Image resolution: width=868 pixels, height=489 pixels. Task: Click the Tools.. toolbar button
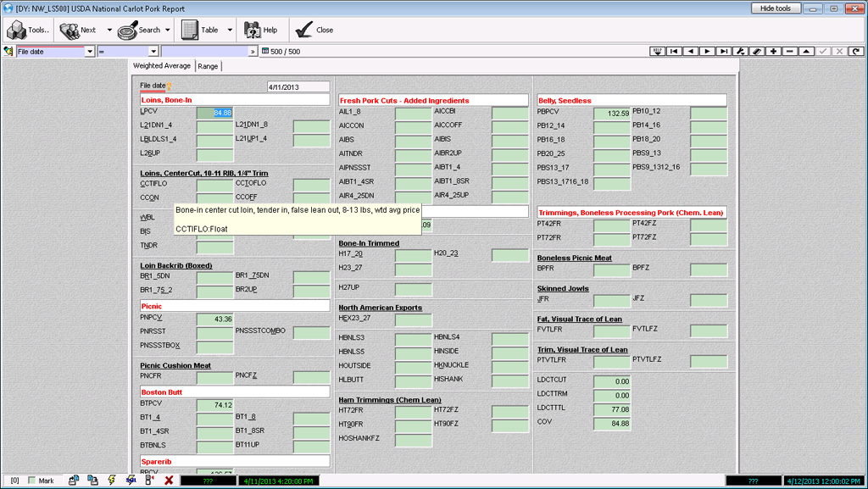pos(28,30)
